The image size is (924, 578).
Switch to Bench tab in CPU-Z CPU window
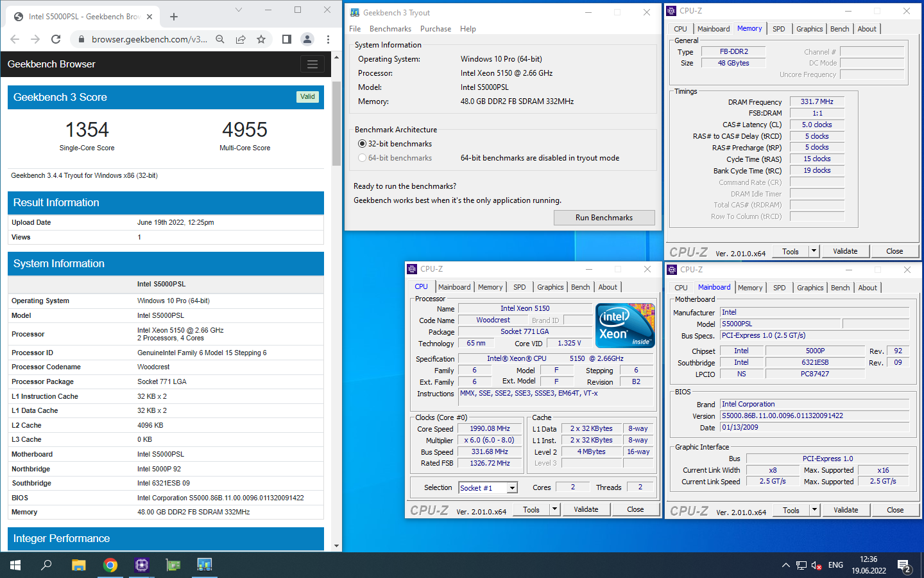[x=580, y=287]
